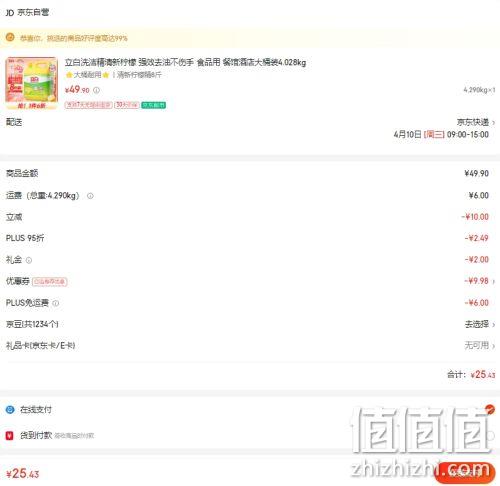Click the orange submit order button
Screen dimensions: 500x486
465,473
